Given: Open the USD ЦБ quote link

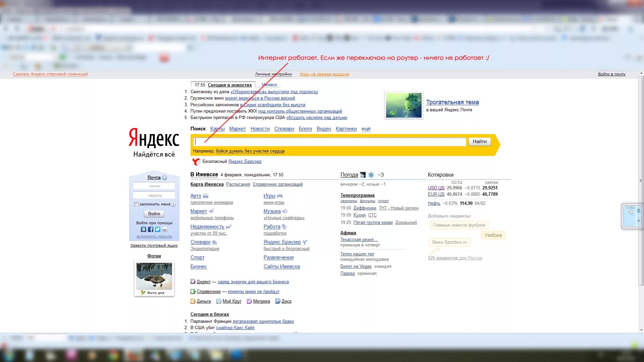Looking at the screenshot, I should coord(436,188).
